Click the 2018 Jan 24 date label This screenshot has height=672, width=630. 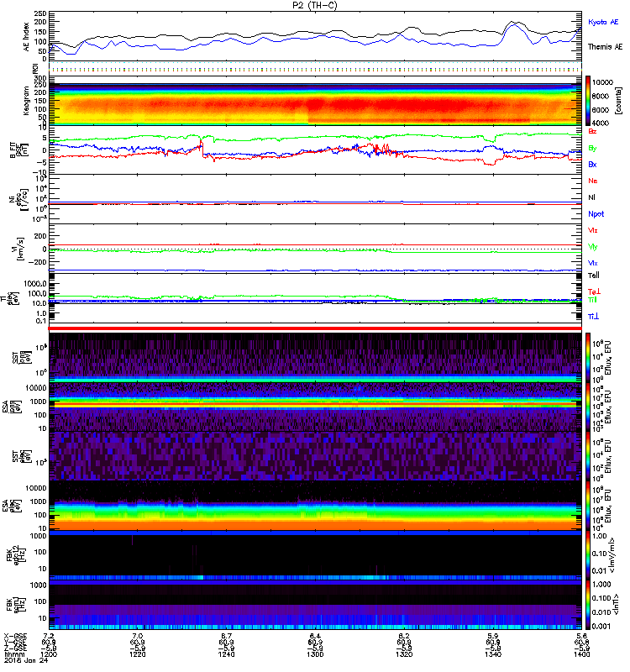(x=26, y=660)
